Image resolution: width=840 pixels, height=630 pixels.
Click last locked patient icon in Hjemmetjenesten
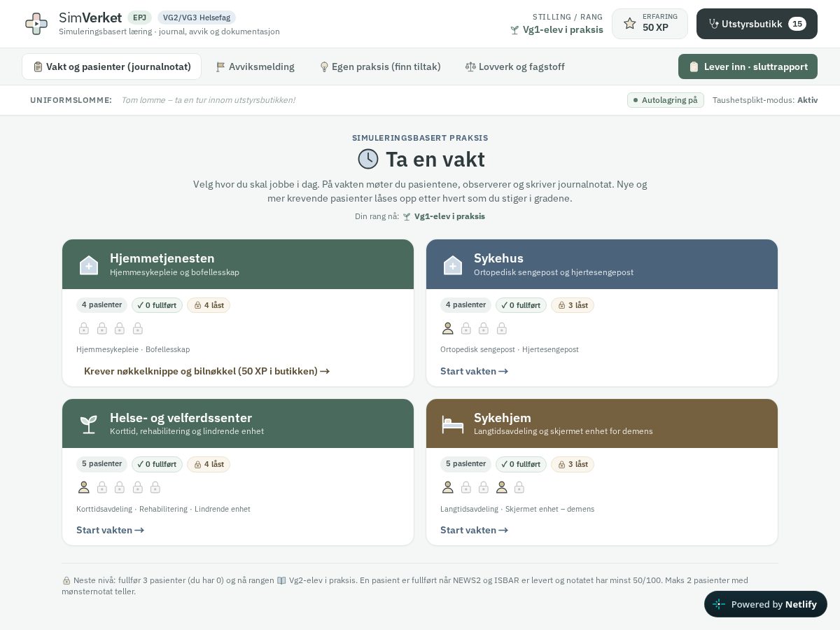(138, 328)
